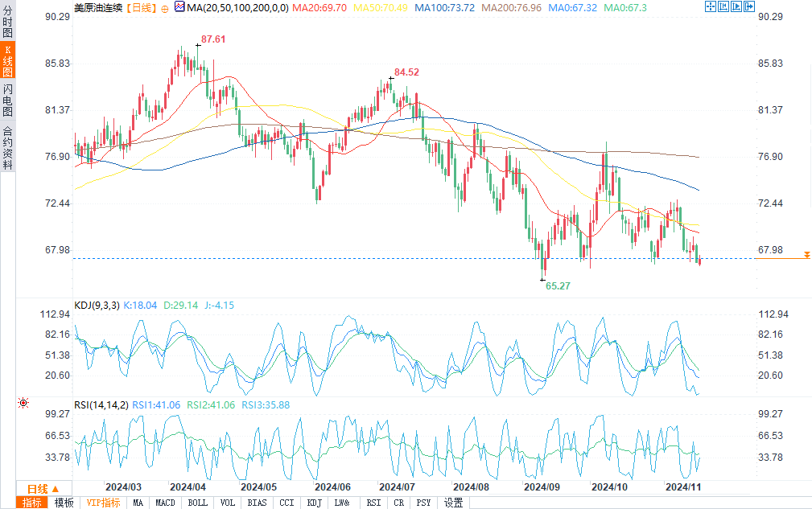812x509 pixels.
Task: Click the 87.61 high price label
Action: point(212,39)
